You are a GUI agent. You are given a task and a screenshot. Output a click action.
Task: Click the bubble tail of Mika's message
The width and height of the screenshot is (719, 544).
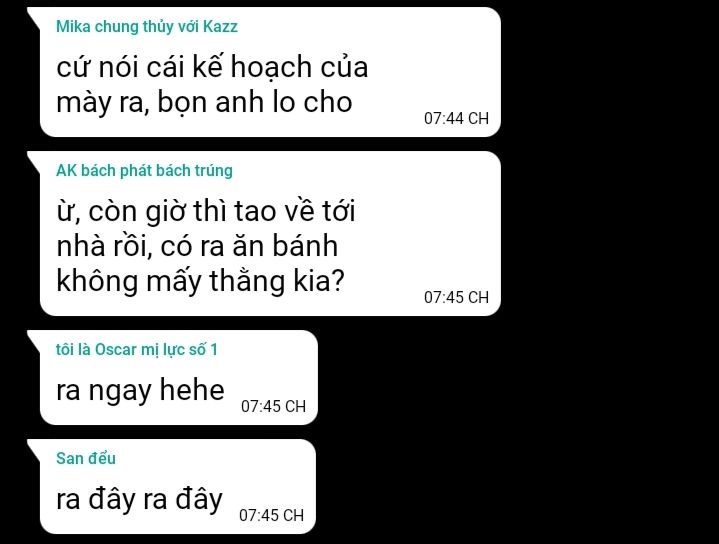click(x=35, y=15)
